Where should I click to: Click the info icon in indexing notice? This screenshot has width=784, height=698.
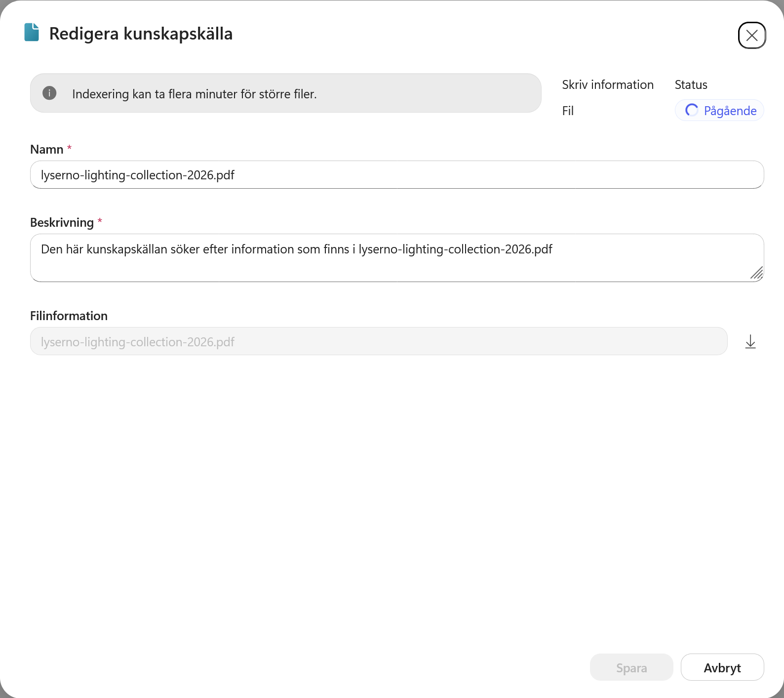[x=49, y=93]
